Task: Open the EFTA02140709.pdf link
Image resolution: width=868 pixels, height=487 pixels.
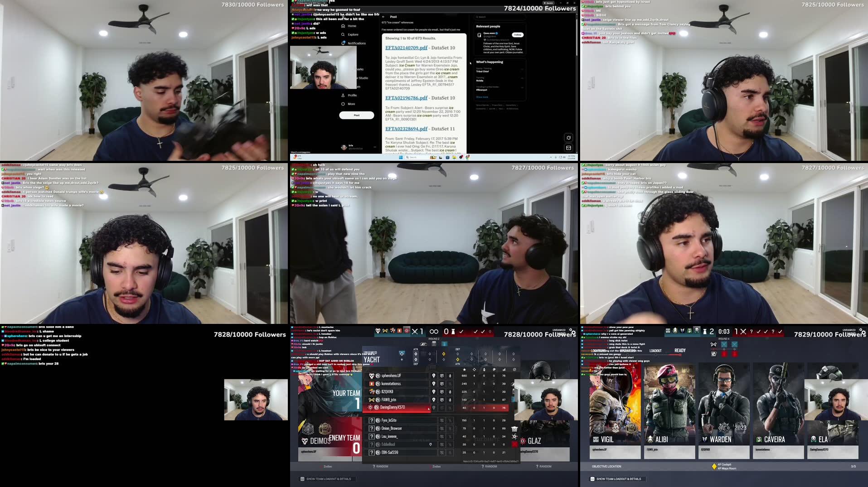Action: coord(406,47)
